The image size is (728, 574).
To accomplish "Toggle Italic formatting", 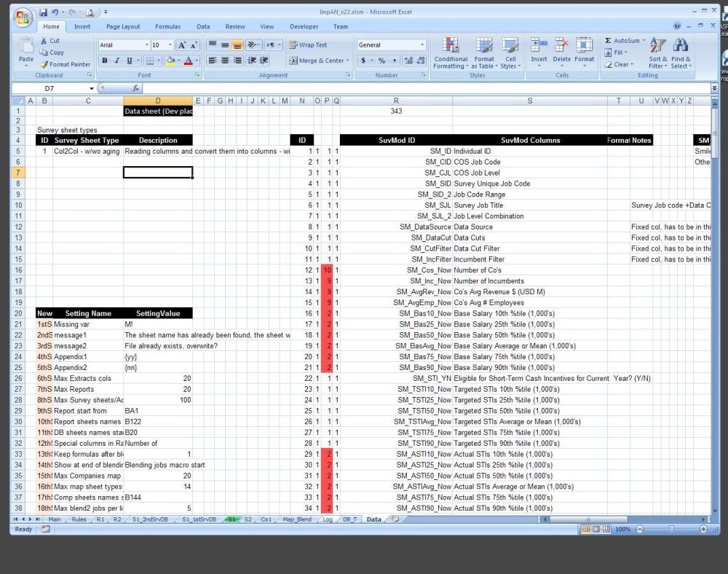I will 117,60.
